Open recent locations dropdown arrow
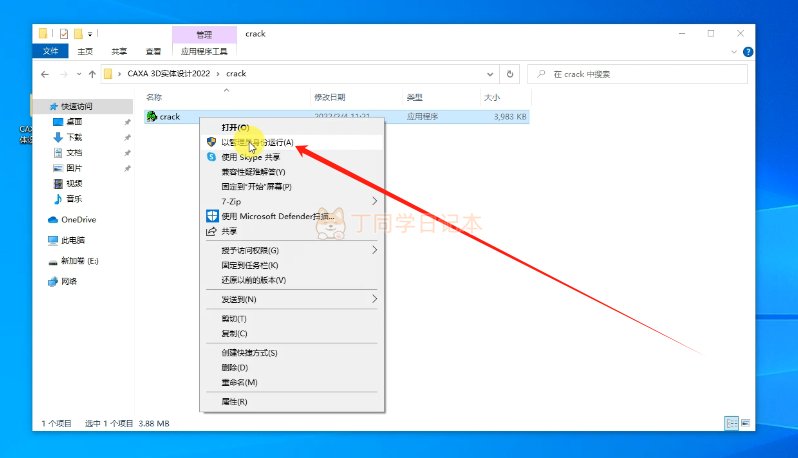 [x=79, y=74]
